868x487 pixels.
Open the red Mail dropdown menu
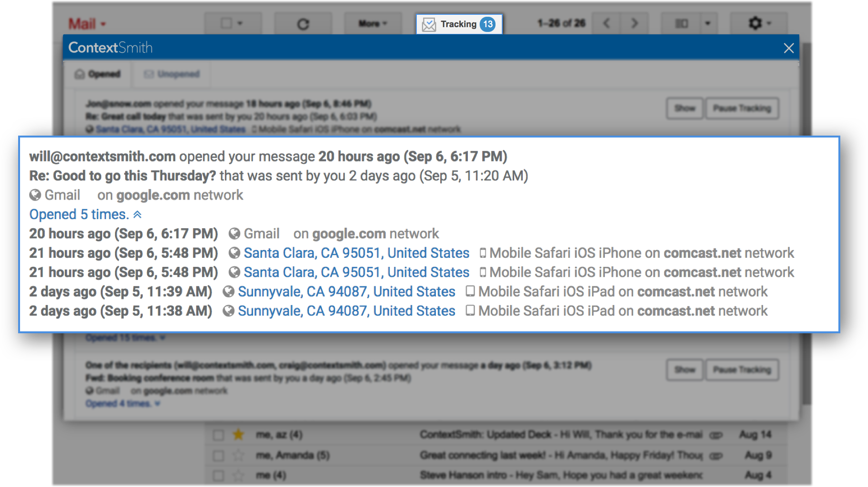point(87,23)
